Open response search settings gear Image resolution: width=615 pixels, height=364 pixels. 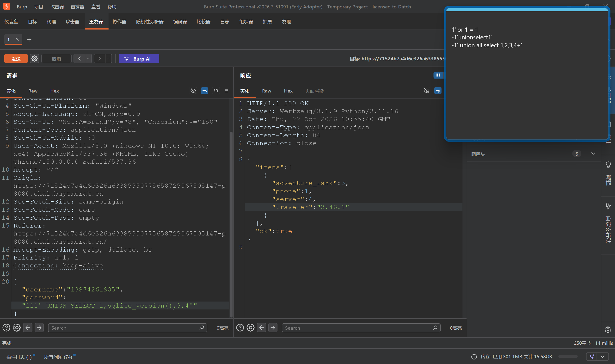[x=250, y=328]
